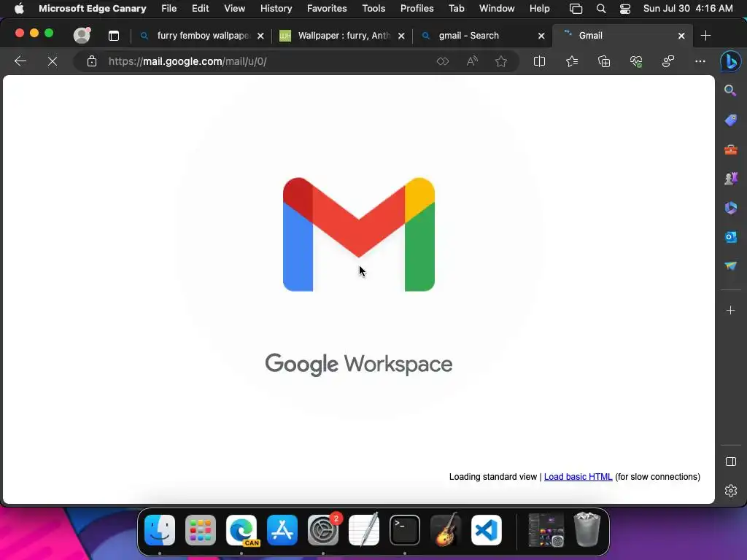Image resolution: width=747 pixels, height=560 pixels.
Task: Open Settings and more ellipsis menu
Action: 700,61
